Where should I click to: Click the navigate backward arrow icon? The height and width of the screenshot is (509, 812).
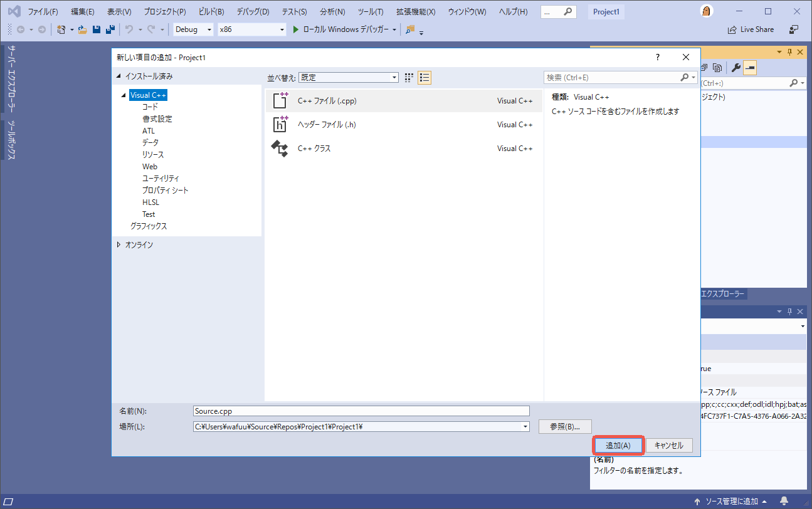point(21,29)
